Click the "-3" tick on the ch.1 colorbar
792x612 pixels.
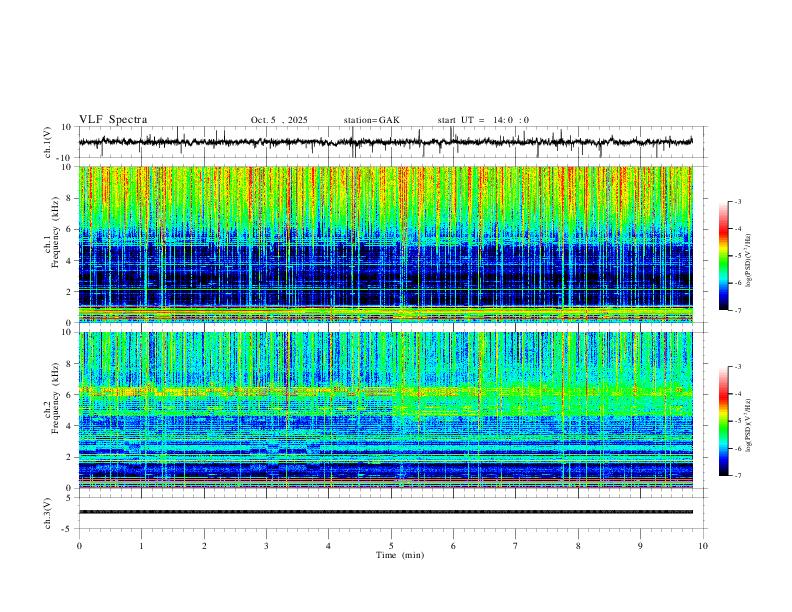(x=737, y=201)
